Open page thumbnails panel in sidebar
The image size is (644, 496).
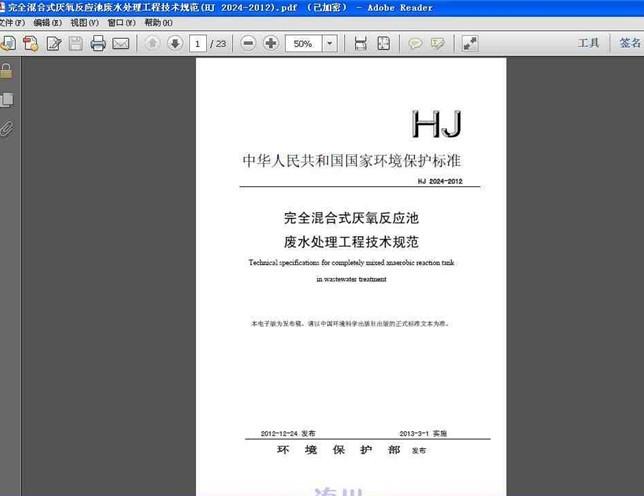tap(7, 100)
